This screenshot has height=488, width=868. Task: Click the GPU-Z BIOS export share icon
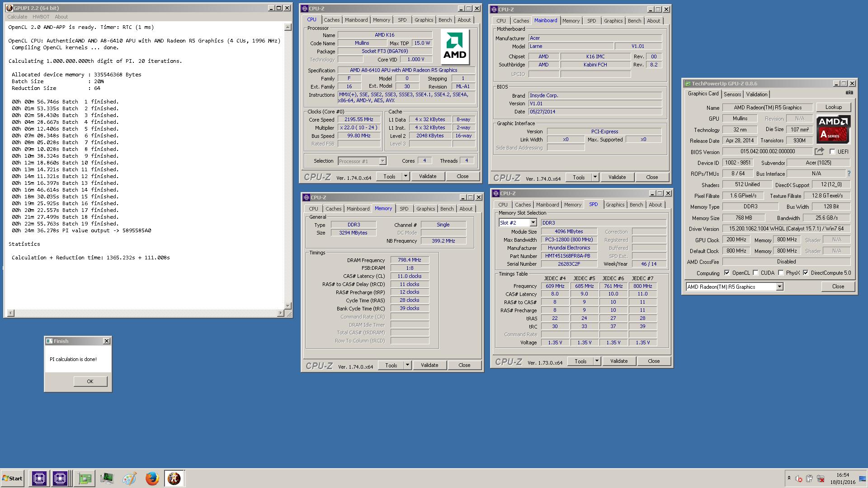tap(819, 151)
